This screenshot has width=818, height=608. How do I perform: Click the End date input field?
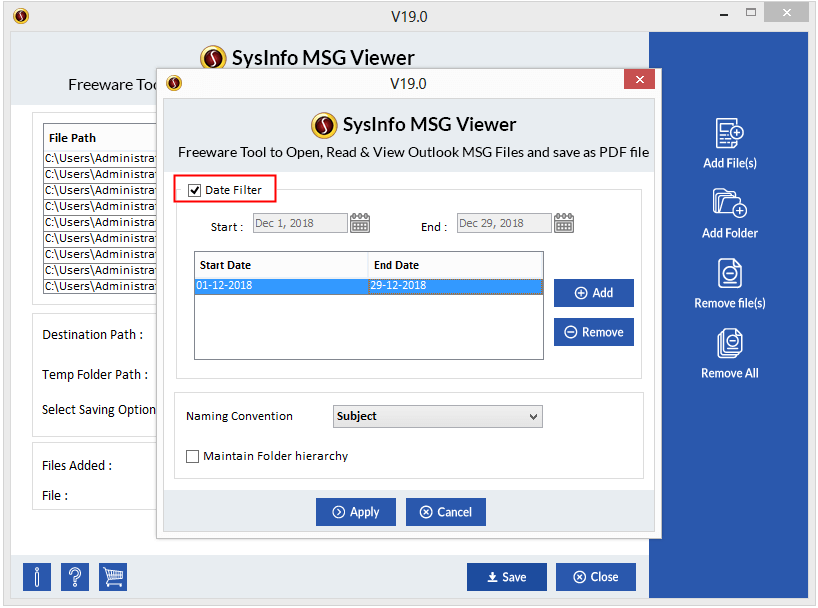click(504, 223)
